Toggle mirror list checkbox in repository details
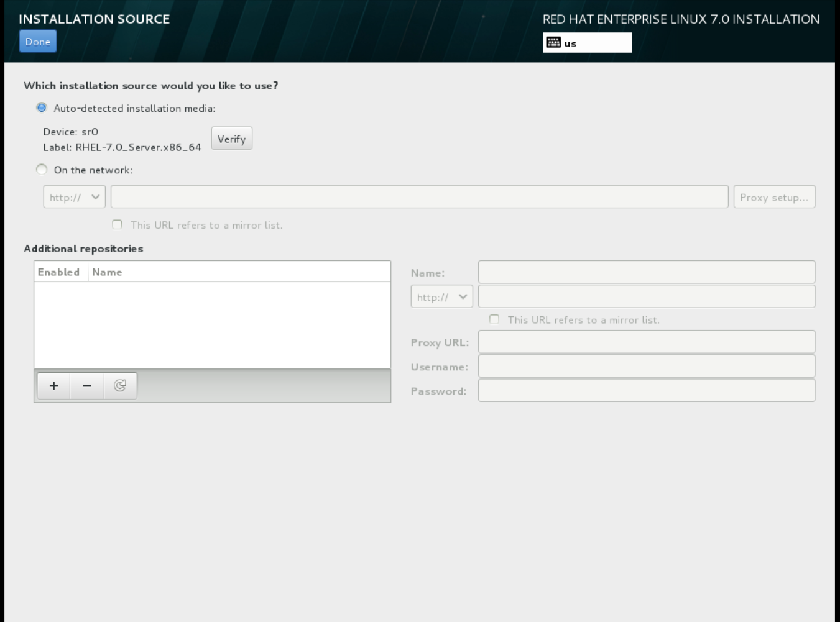The image size is (840, 622). pos(494,319)
